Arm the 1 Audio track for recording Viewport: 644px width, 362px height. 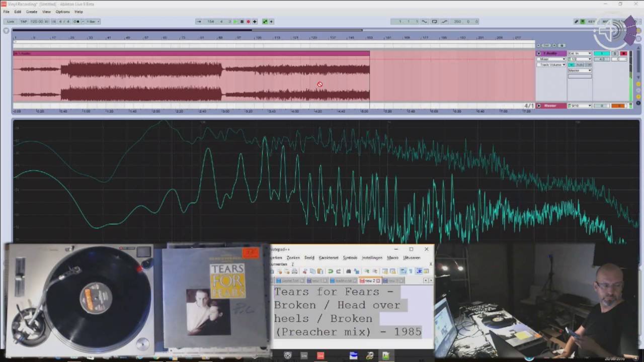623,53
